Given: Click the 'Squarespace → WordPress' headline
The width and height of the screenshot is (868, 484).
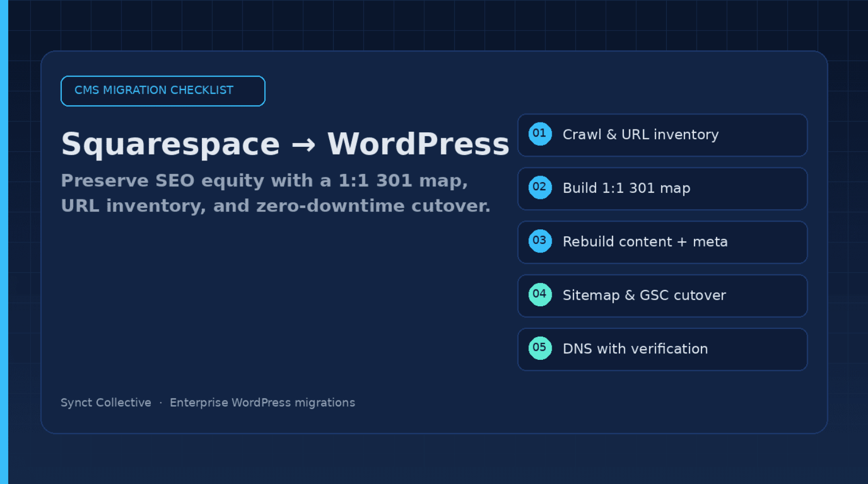Looking at the screenshot, I should [x=285, y=145].
